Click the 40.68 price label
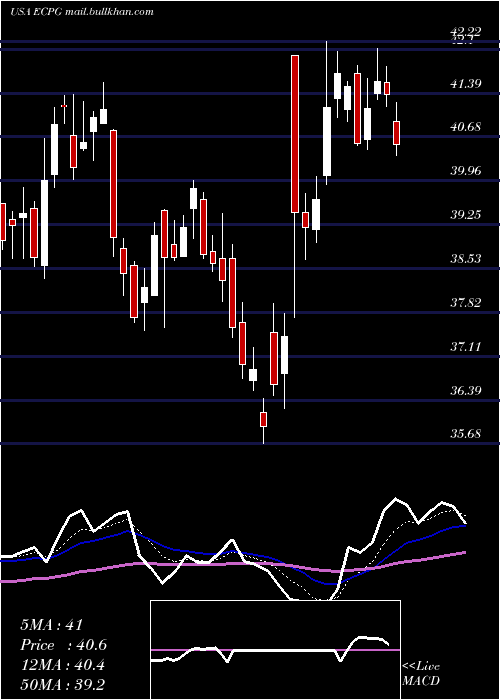This screenshot has height=700, width=500. click(x=466, y=127)
